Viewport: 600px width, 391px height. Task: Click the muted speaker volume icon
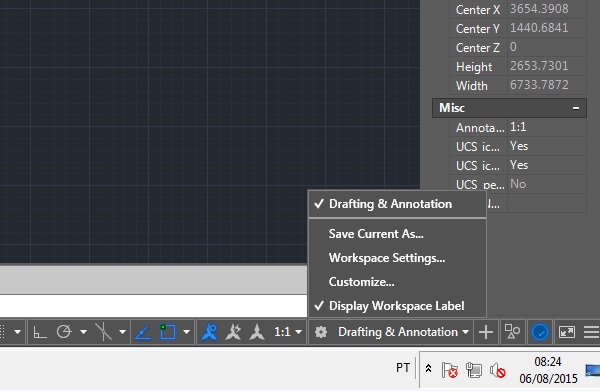point(498,370)
